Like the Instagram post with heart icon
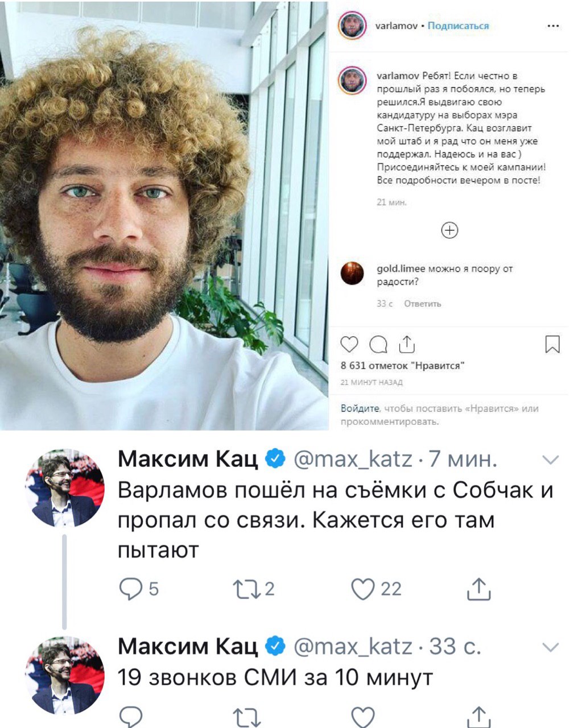The height and width of the screenshot is (728, 582). pyautogui.click(x=349, y=344)
